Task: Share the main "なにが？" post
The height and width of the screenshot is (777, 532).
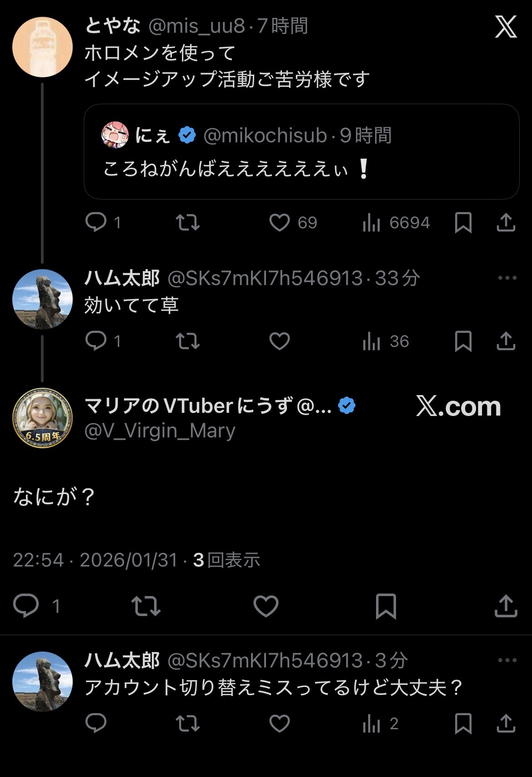Action: click(x=506, y=606)
